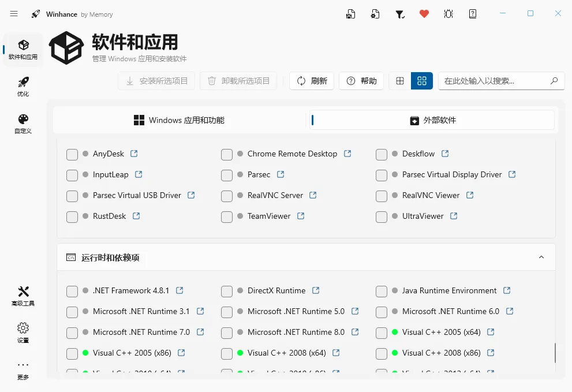Screen dimensions: 572x392
Task: Open 软件和应用 in the sidebar
Action: pos(23,50)
